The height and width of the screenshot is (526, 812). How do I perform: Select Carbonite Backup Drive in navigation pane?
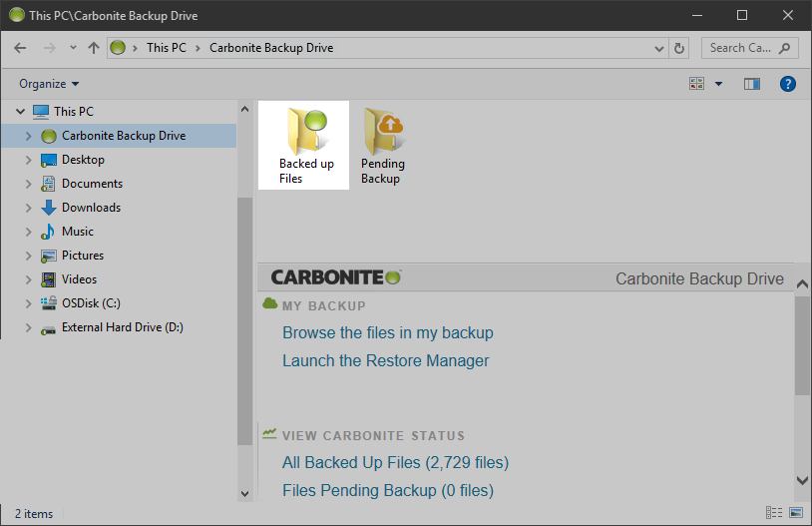pos(123,136)
